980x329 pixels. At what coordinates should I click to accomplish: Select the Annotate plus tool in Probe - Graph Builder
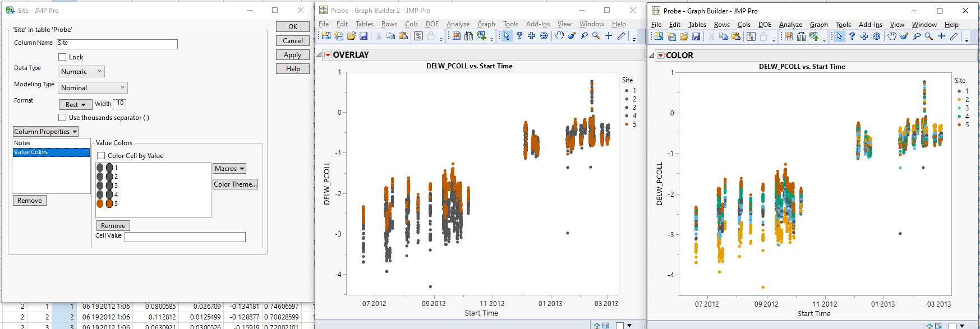(x=941, y=36)
